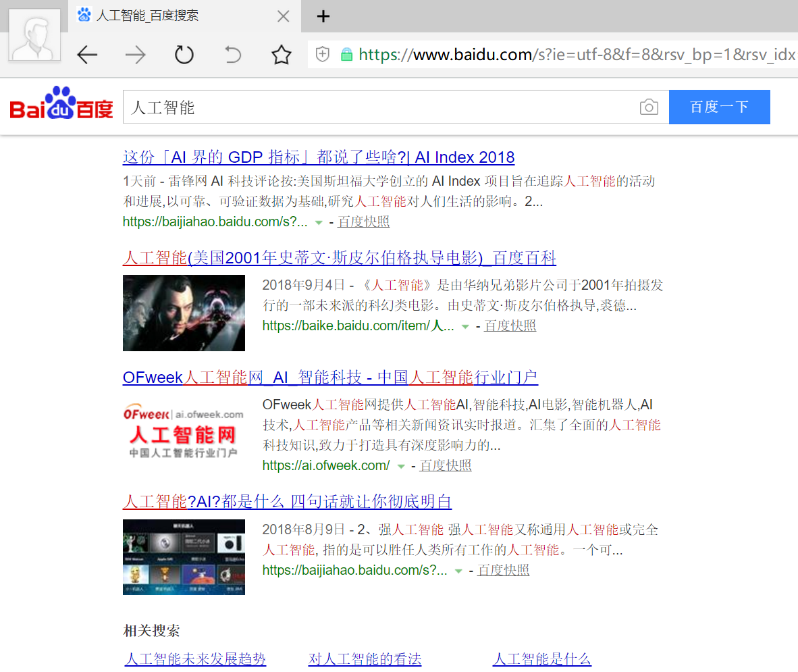Click related search 人工智能是什么
Viewport: 798px width, 672px height.
point(542,658)
